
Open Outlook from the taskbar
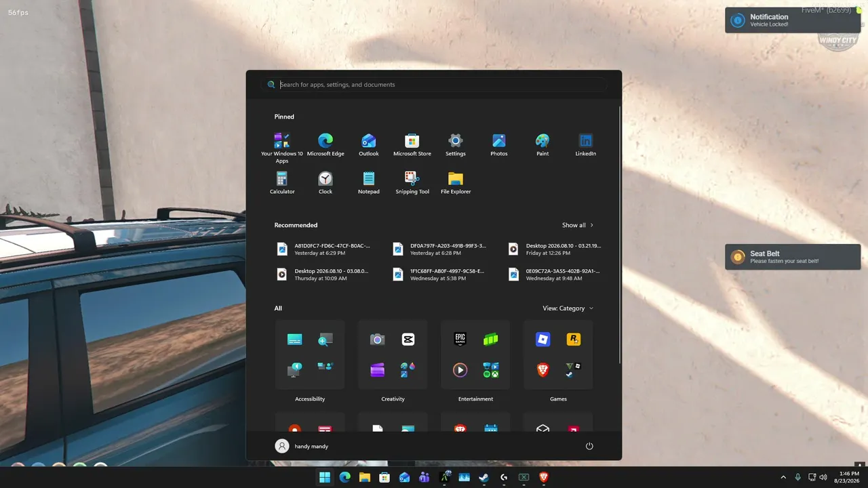404,477
